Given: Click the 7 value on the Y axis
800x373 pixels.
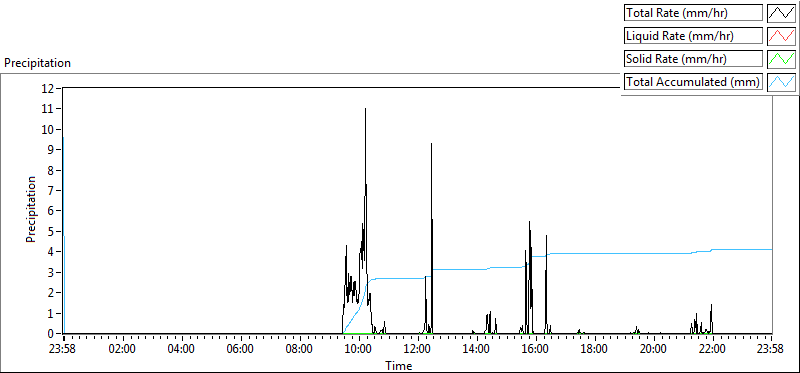Looking at the screenshot, I should [x=52, y=190].
